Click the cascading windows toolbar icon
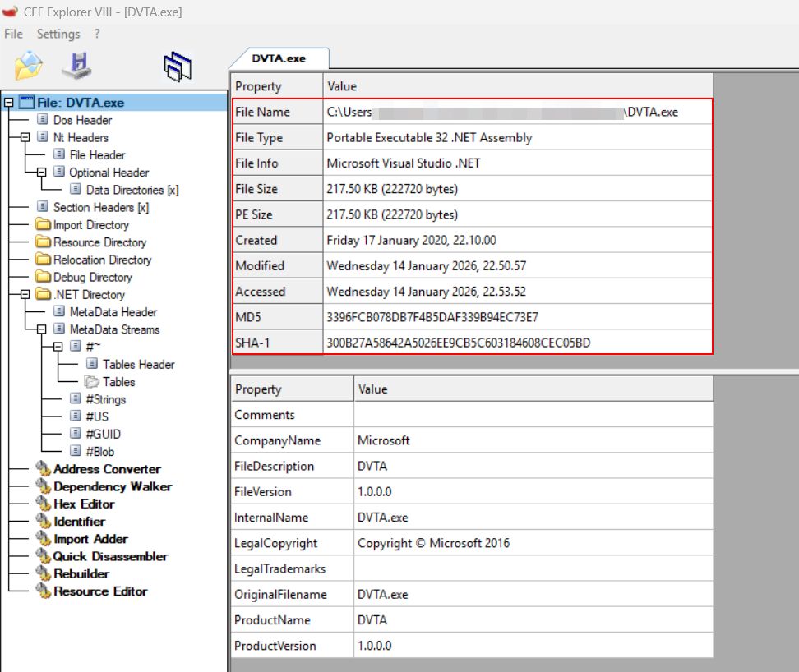This screenshot has width=799, height=672. pyautogui.click(x=177, y=67)
